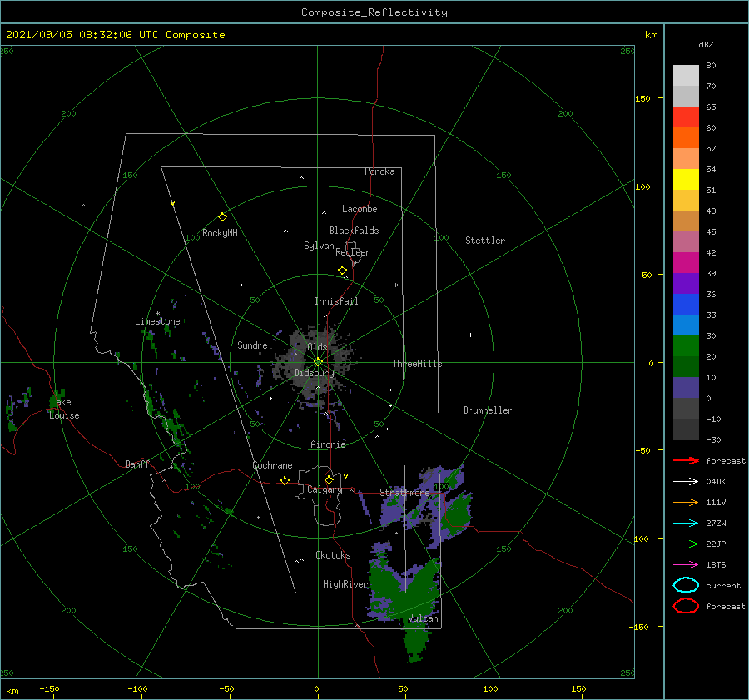
Task: Click the Calgary city label
Action: 325,489
